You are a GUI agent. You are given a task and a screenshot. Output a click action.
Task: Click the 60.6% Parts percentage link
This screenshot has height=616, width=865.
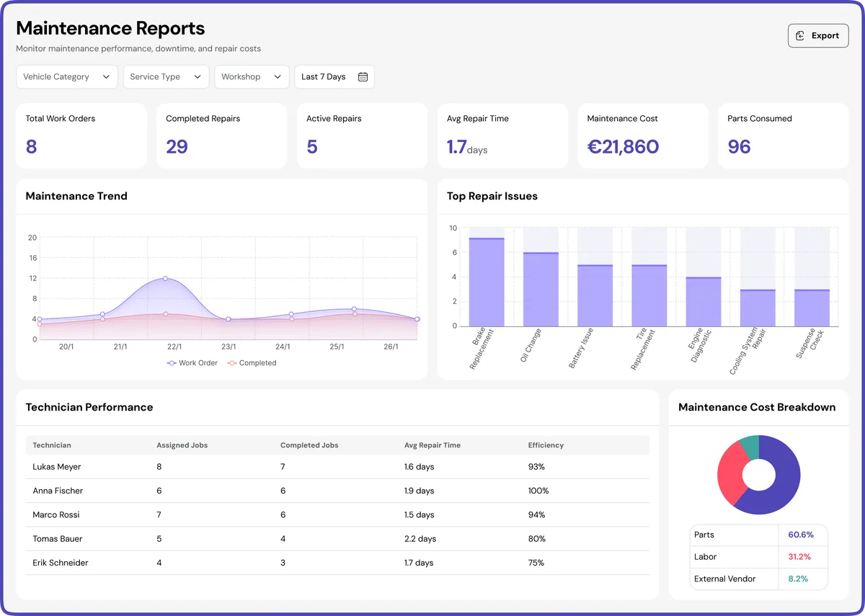[801, 535]
